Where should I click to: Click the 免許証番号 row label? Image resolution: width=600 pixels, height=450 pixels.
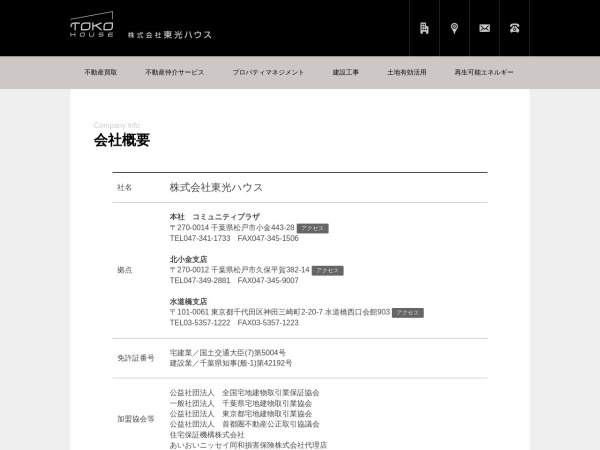pyautogui.click(x=135, y=358)
